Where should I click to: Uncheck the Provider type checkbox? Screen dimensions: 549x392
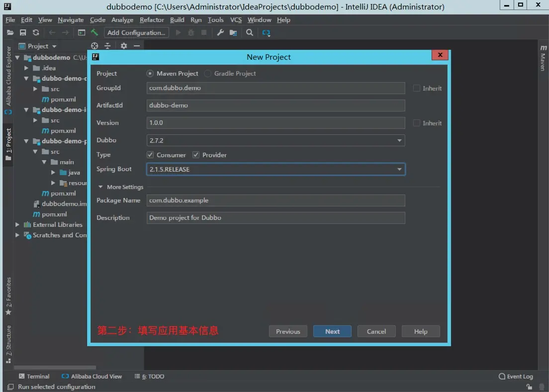[x=196, y=155]
